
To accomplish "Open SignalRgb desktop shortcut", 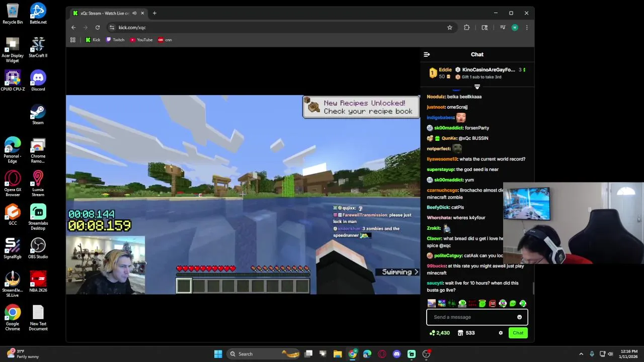I will (13, 248).
